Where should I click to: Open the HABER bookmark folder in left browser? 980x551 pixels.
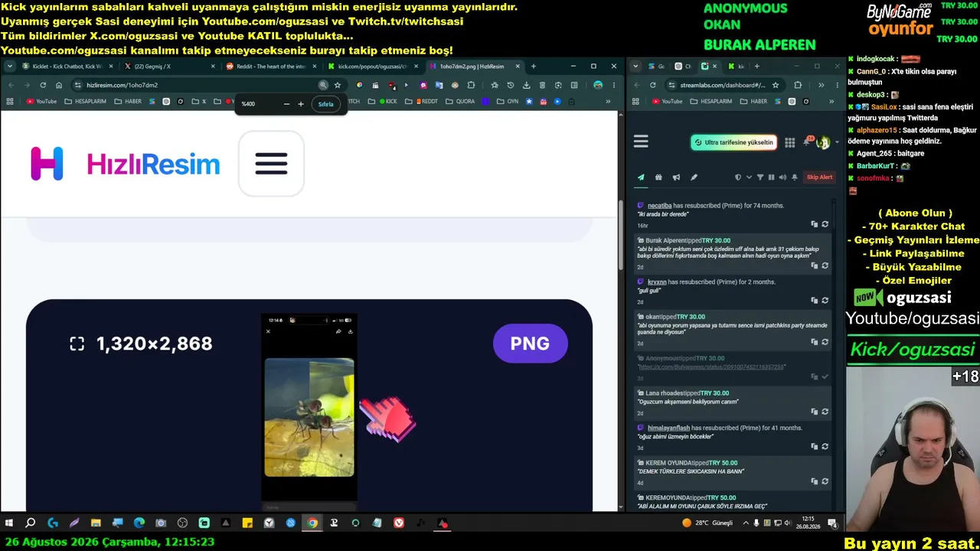point(129,102)
